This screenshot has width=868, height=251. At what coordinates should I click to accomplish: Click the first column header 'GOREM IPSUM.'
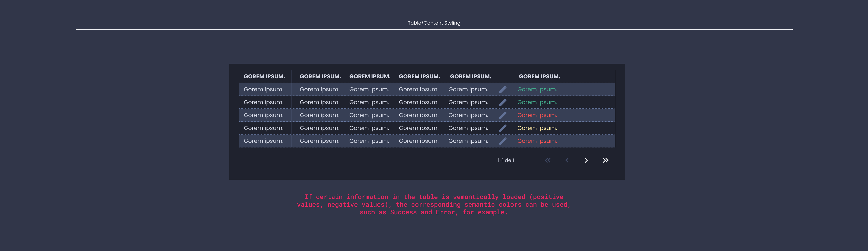(x=264, y=77)
